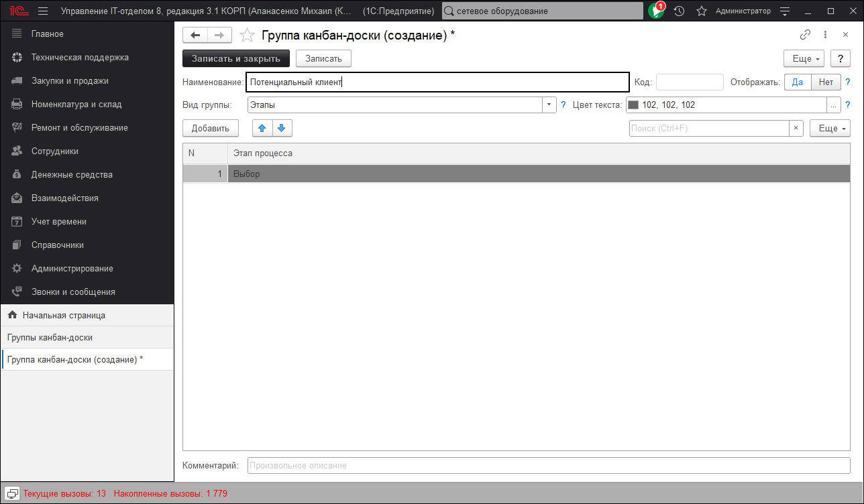Open the main hamburger menu
The image size is (864, 504).
click(x=42, y=10)
